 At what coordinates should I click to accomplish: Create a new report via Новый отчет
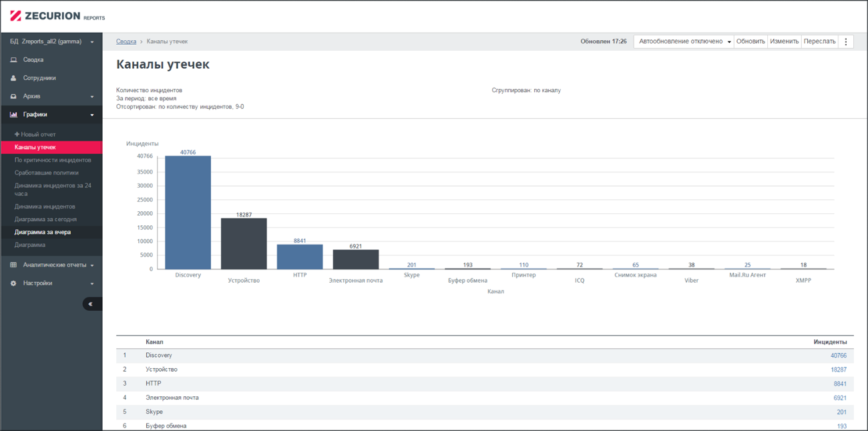[35, 134]
